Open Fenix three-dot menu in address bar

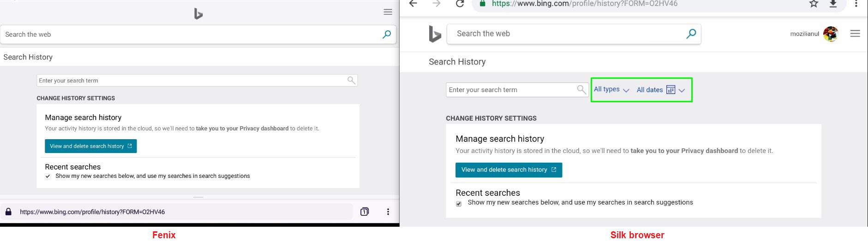(388, 212)
